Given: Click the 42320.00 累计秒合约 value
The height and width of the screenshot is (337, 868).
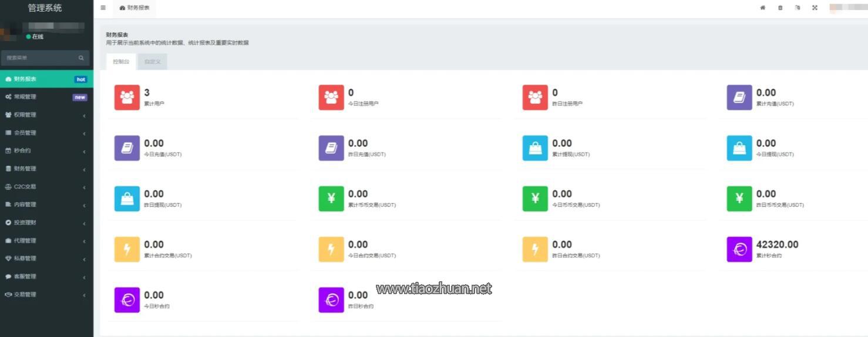Looking at the screenshot, I should 777,244.
